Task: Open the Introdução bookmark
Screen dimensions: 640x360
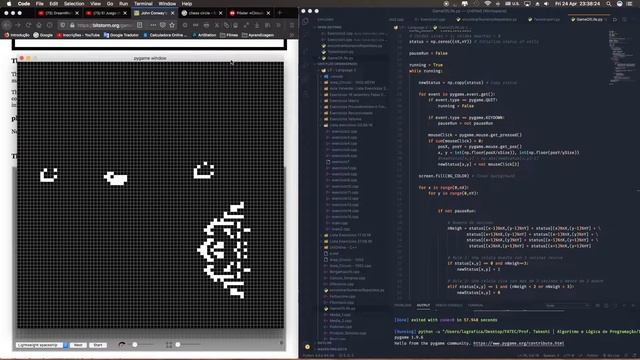Action: (17, 35)
